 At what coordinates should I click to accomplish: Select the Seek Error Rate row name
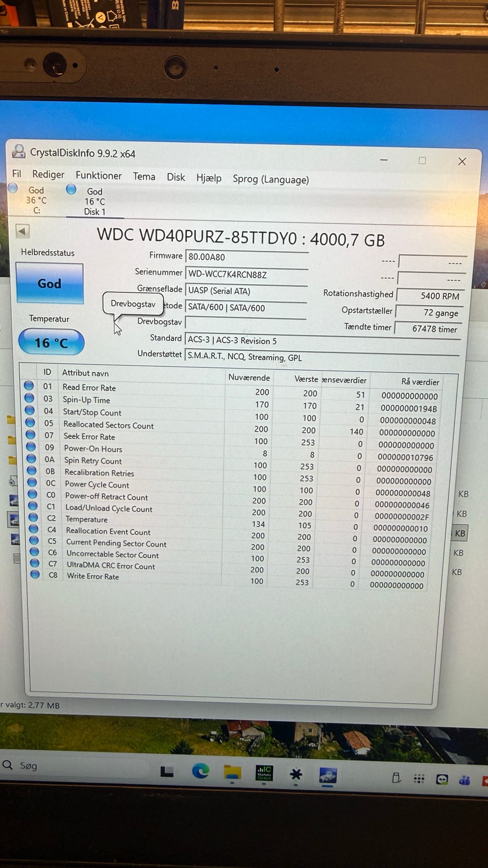click(x=89, y=436)
